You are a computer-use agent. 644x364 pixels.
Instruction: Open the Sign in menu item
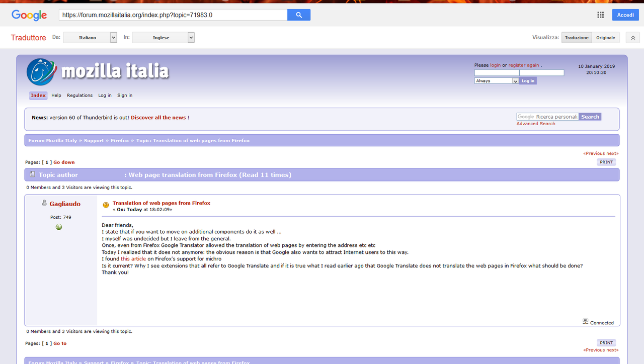tap(125, 96)
